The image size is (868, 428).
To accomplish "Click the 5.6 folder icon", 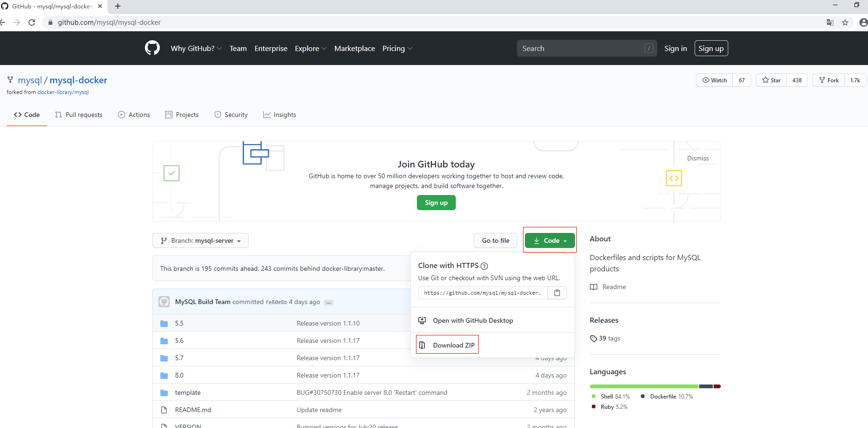I will pos(164,341).
